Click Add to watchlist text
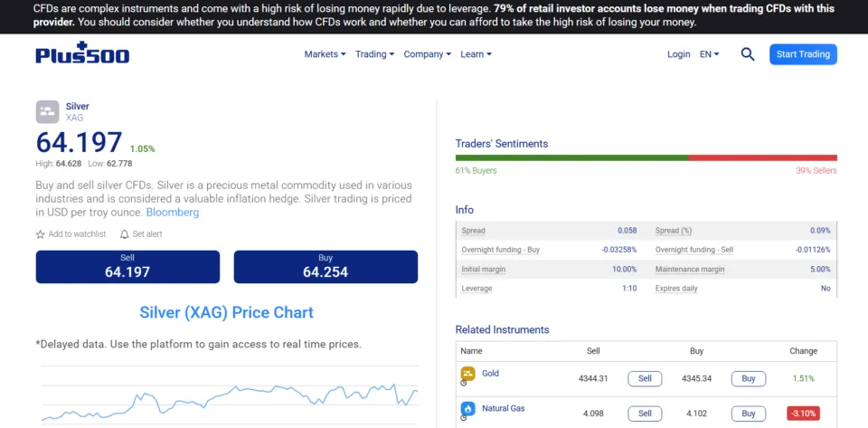This screenshot has height=428, width=868. [77, 234]
